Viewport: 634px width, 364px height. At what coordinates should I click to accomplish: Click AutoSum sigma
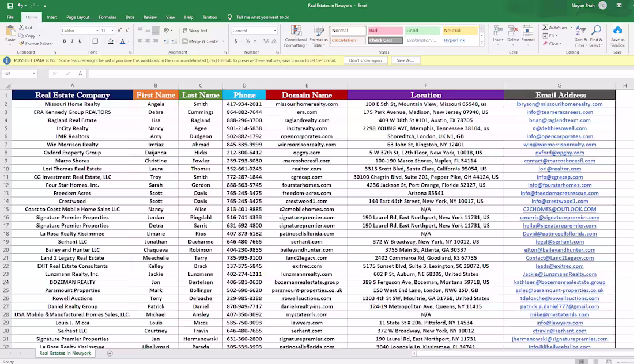554,28
